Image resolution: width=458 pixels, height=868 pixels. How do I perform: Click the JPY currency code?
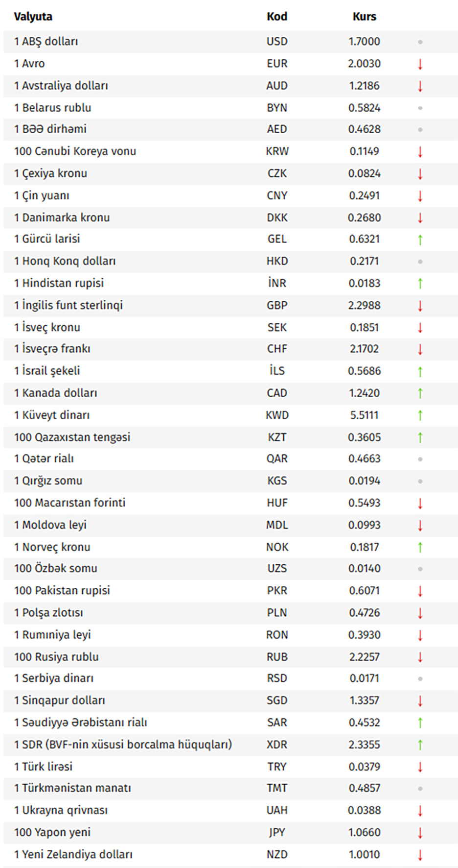(277, 832)
